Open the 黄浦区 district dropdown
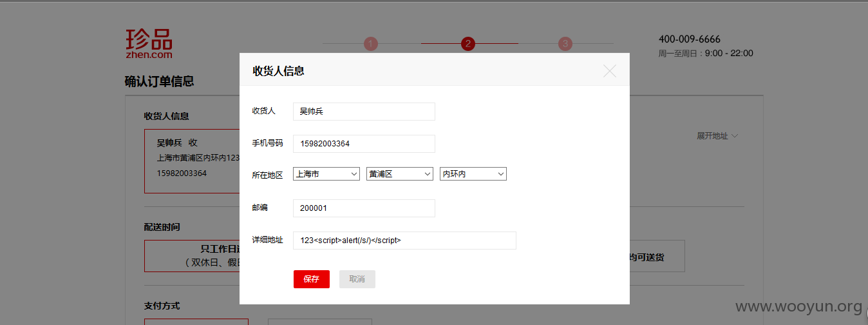 (x=400, y=174)
